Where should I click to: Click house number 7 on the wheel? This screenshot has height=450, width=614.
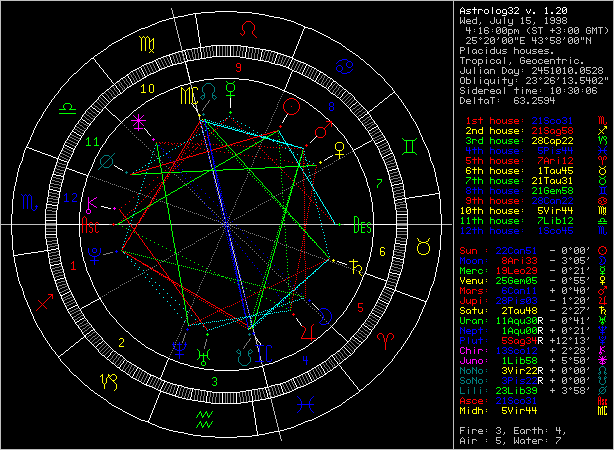(x=379, y=183)
